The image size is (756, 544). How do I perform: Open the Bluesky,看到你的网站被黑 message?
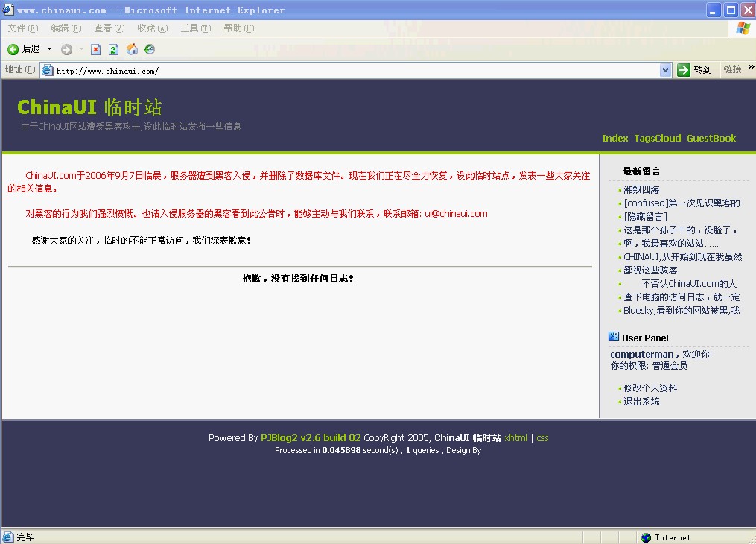(x=682, y=311)
